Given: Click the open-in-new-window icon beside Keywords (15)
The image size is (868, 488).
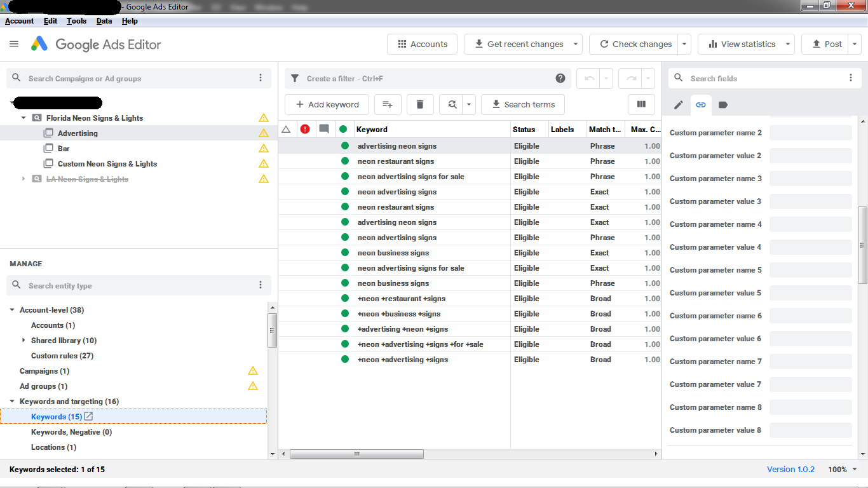Looking at the screenshot, I should [x=89, y=416].
